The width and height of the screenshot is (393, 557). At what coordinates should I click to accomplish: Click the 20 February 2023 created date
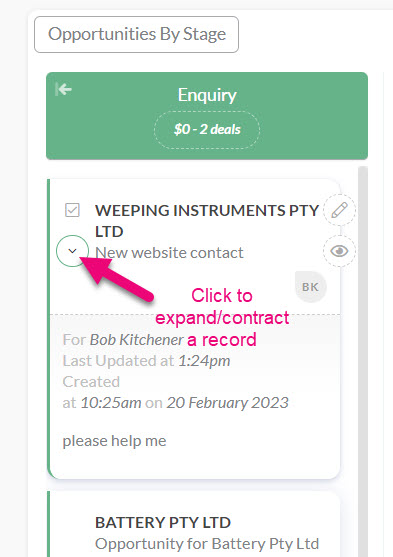pyautogui.click(x=227, y=403)
